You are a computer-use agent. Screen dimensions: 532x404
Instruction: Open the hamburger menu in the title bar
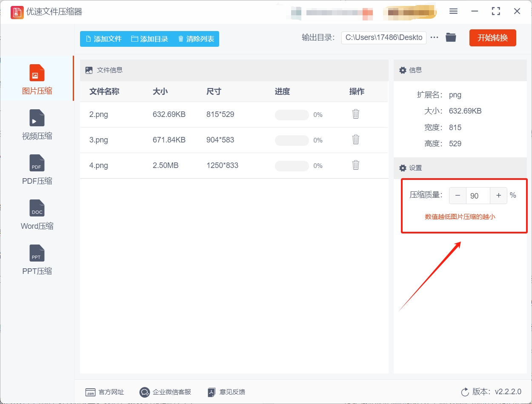(x=453, y=11)
